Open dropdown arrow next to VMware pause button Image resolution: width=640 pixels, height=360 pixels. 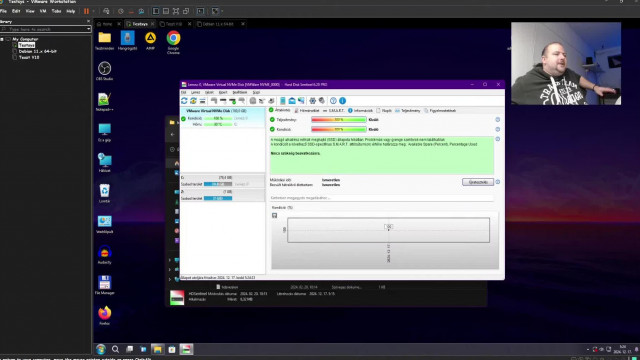point(93,11)
